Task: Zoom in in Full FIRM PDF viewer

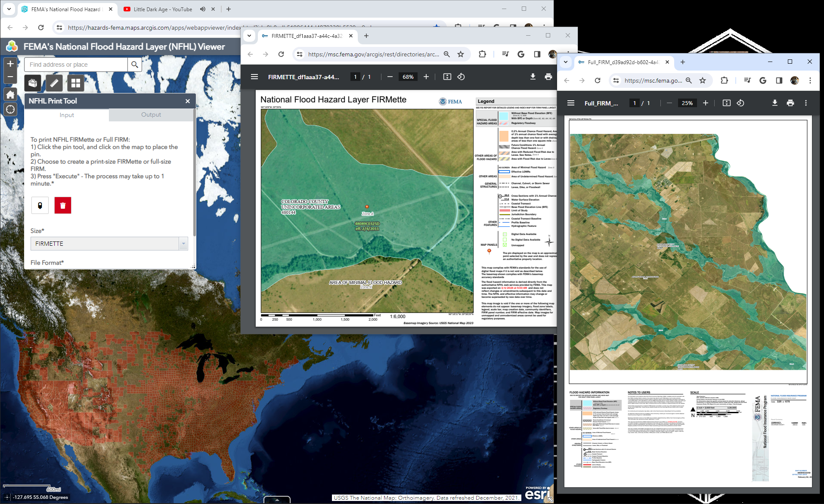Action: point(706,103)
